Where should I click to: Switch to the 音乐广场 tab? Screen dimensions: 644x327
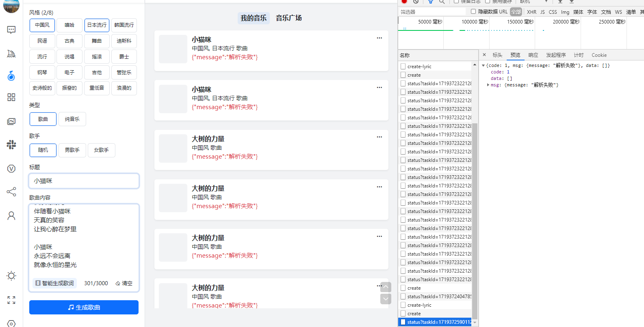pos(289,18)
